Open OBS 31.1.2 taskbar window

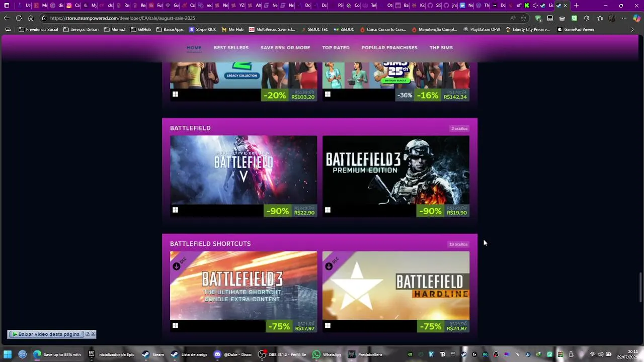pyautogui.click(x=282, y=354)
